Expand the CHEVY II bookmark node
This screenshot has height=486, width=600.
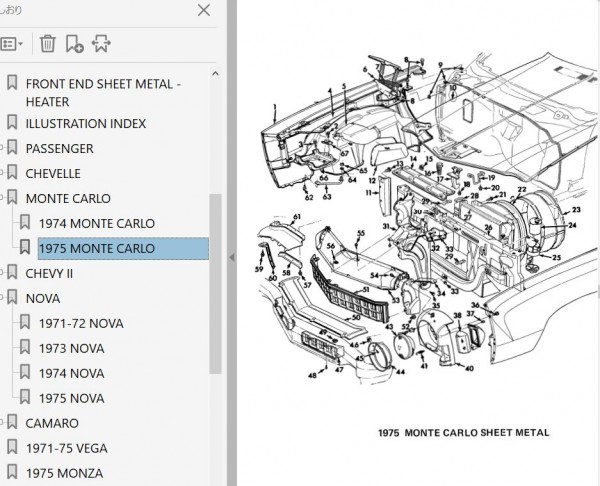tap(2, 272)
